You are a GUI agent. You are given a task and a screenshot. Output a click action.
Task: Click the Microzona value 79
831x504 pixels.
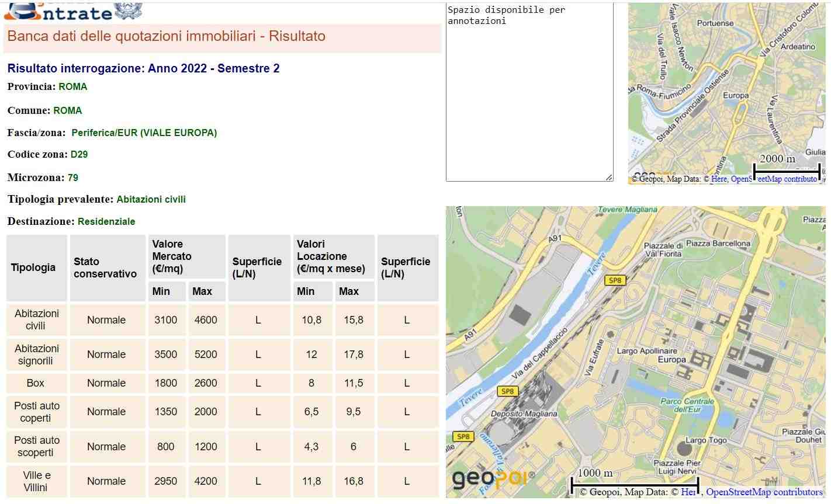72,178
